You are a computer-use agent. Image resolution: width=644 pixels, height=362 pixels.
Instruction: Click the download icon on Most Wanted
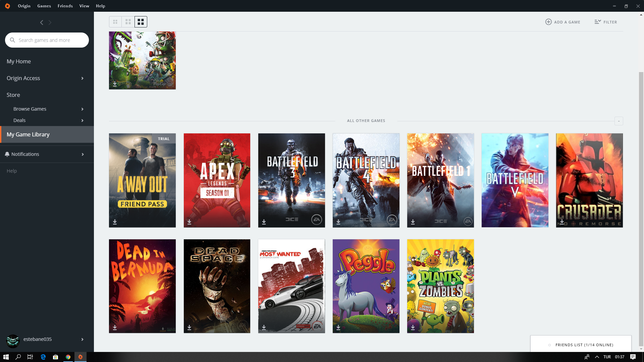point(264,327)
